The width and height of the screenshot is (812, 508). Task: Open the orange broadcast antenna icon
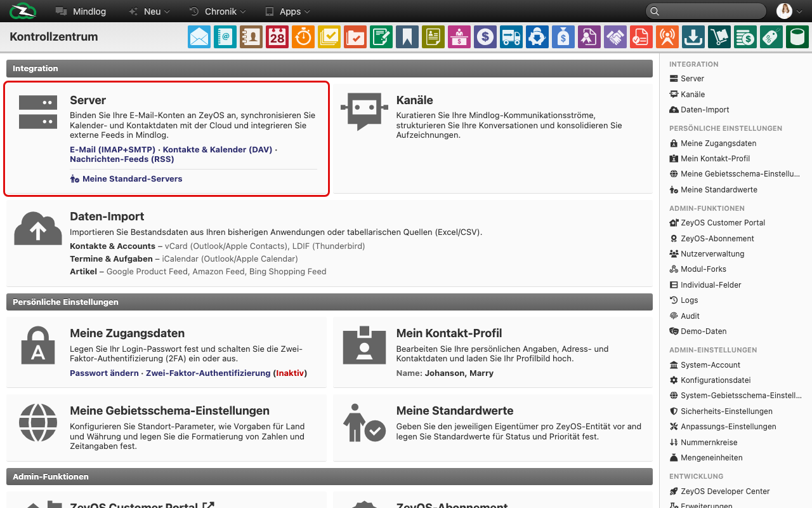[667, 37]
